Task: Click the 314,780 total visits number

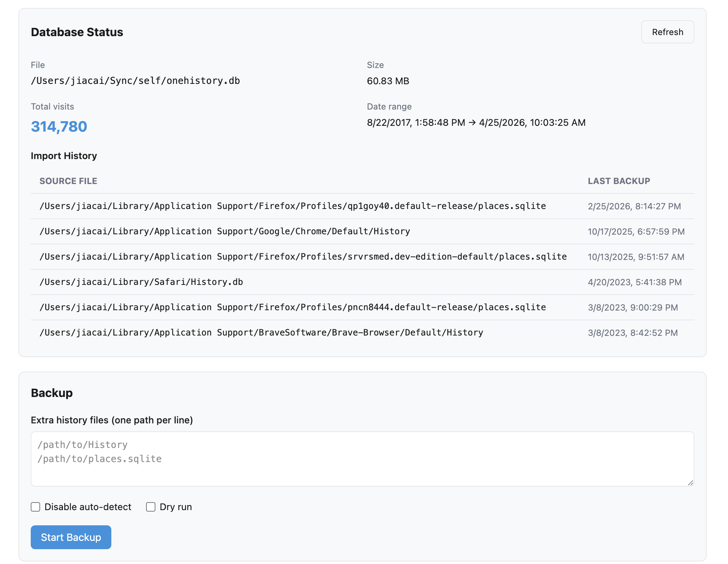Action: [59, 127]
